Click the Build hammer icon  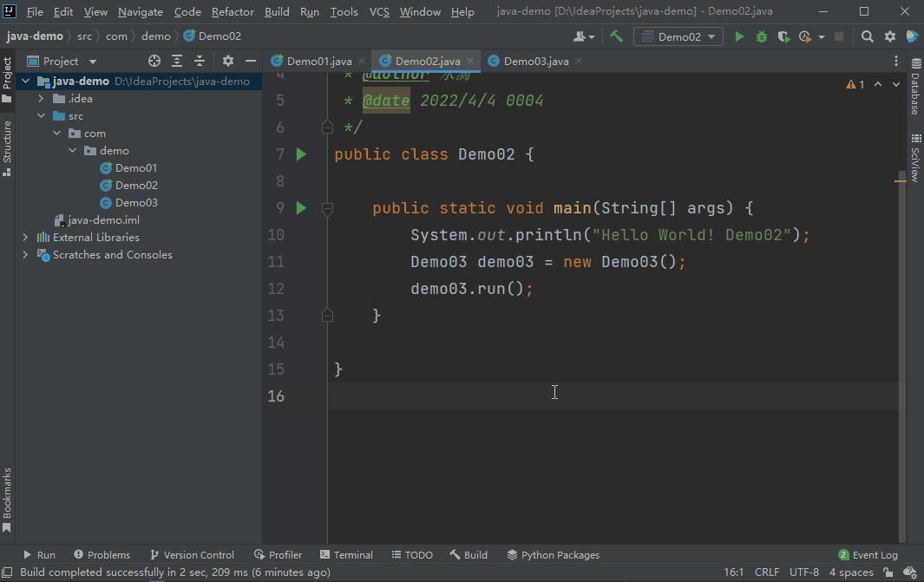617,36
